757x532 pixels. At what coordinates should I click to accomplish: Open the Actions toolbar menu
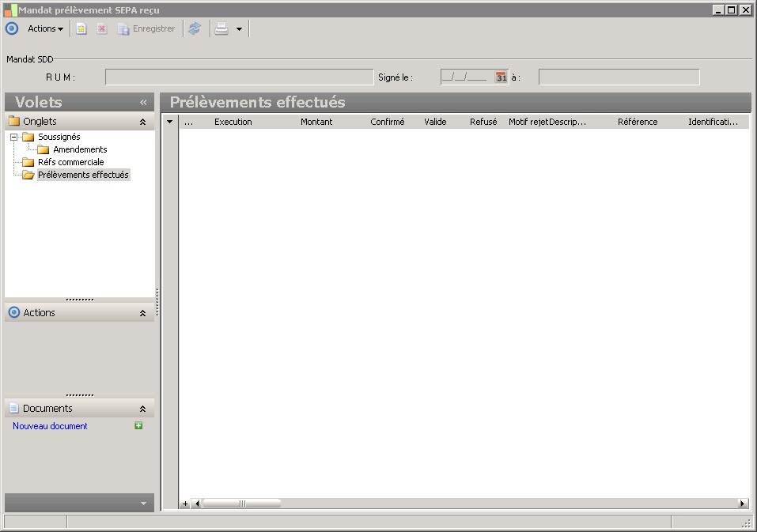point(45,28)
